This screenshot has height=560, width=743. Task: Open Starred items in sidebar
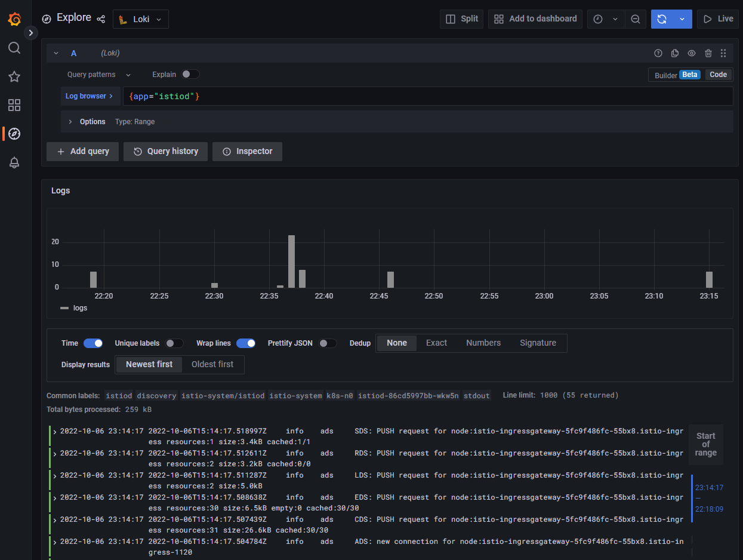click(14, 76)
